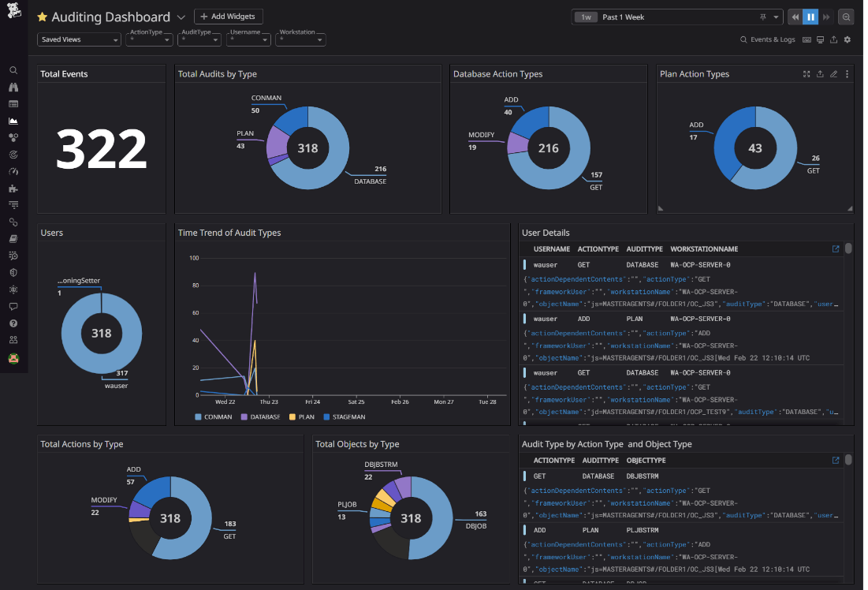The width and height of the screenshot is (868, 590).
Task: Click the binoculars Watchdog icon in sidebar
Action: pyautogui.click(x=13, y=87)
